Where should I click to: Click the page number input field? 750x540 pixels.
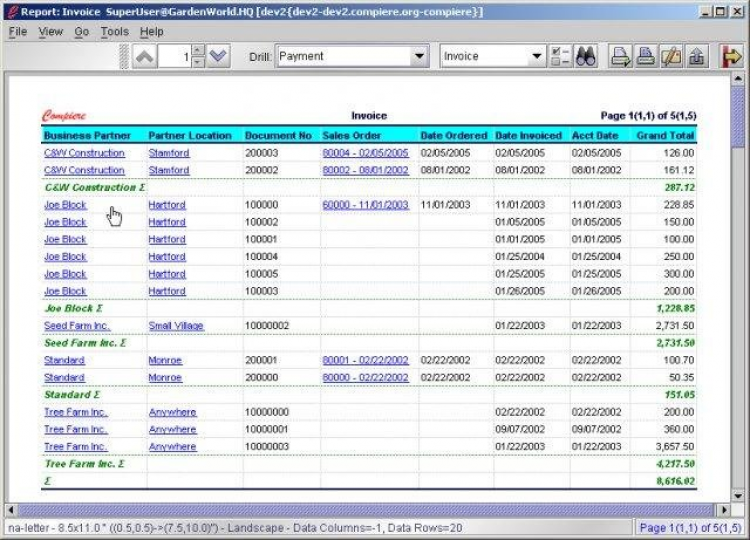(175, 56)
